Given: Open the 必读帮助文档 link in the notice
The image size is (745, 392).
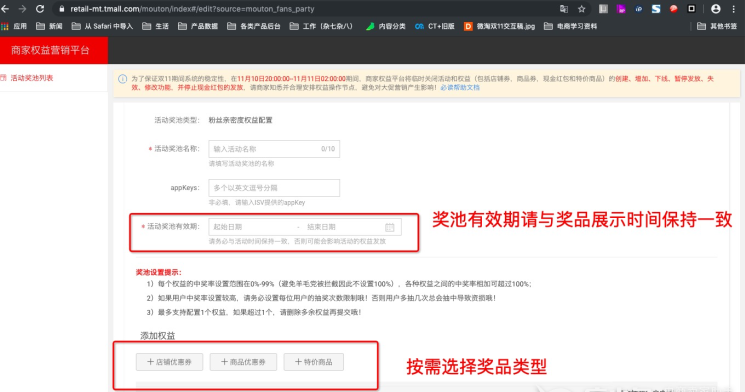Looking at the screenshot, I should coord(460,87).
